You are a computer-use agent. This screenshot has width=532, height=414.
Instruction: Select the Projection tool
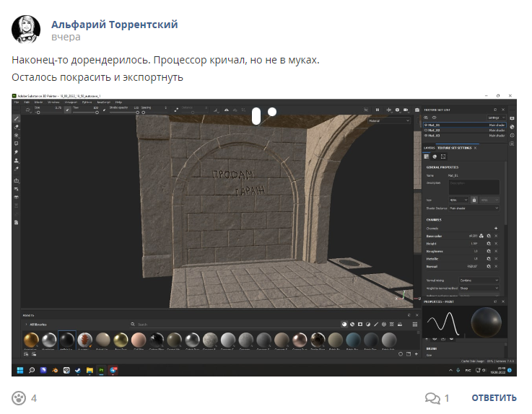pyautogui.click(x=17, y=136)
